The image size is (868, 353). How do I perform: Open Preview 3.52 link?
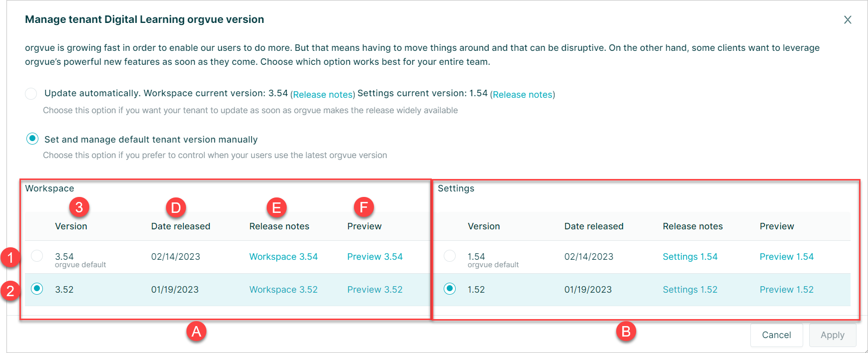[375, 290]
